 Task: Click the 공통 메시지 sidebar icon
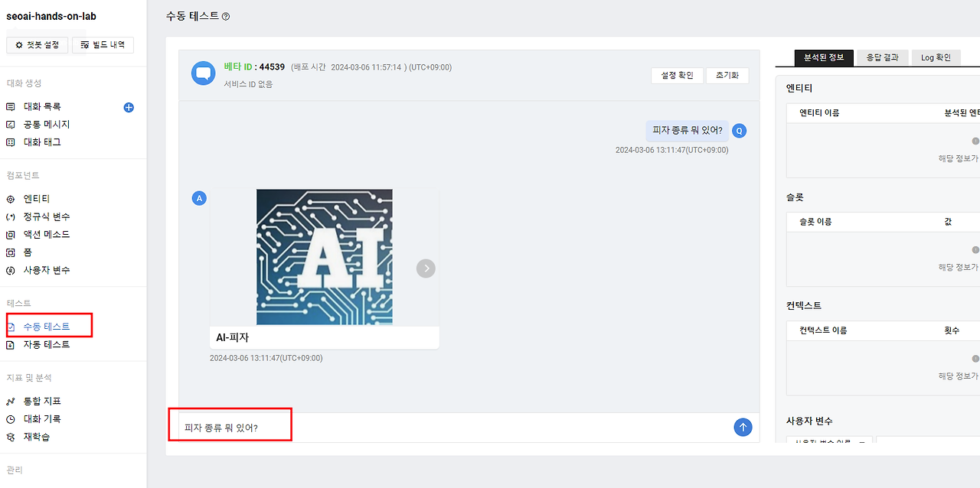[11, 125]
